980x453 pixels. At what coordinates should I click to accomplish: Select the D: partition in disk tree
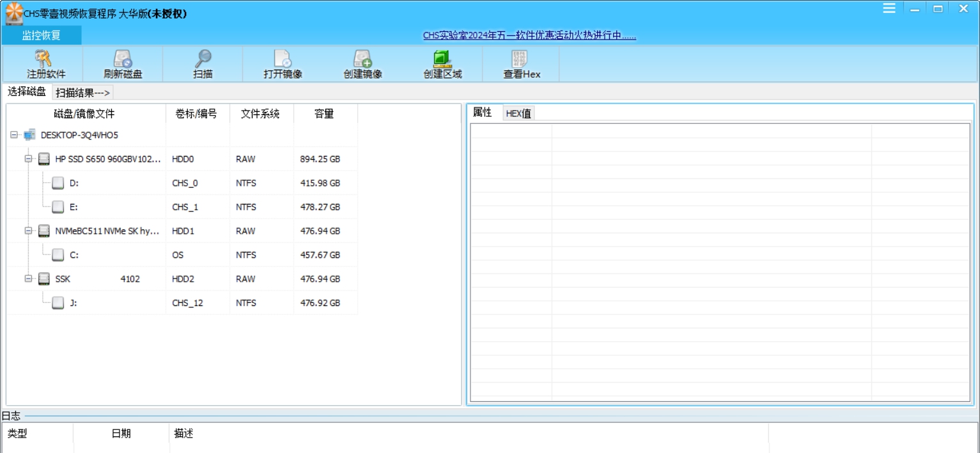(x=75, y=183)
